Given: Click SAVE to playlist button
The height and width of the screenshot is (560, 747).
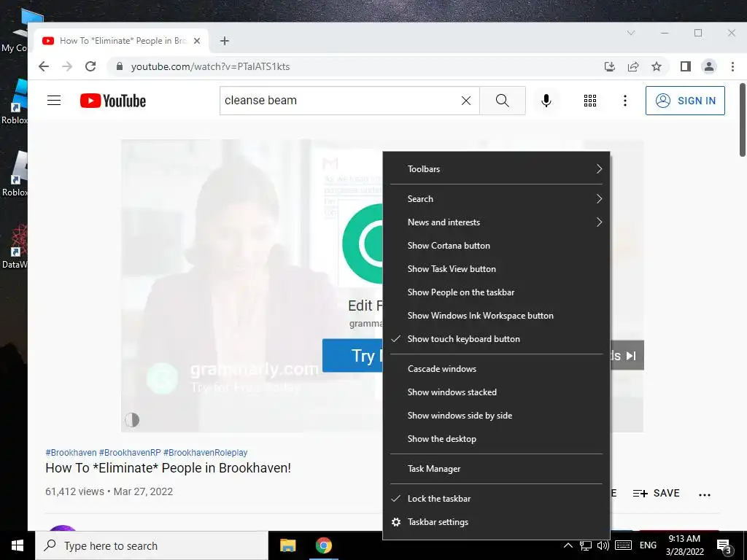Looking at the screenshot, I should pyautogui.click(x=656, y=494).
